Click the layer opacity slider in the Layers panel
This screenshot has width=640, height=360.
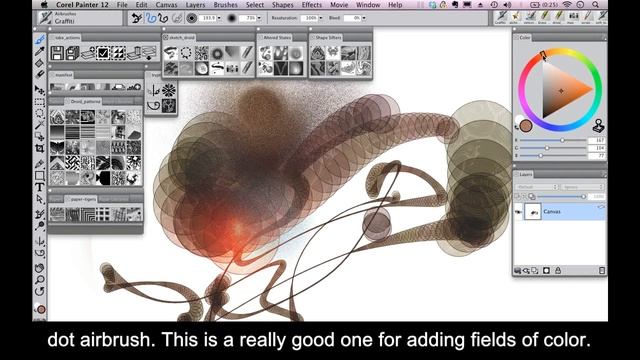[x=562, y=197]
